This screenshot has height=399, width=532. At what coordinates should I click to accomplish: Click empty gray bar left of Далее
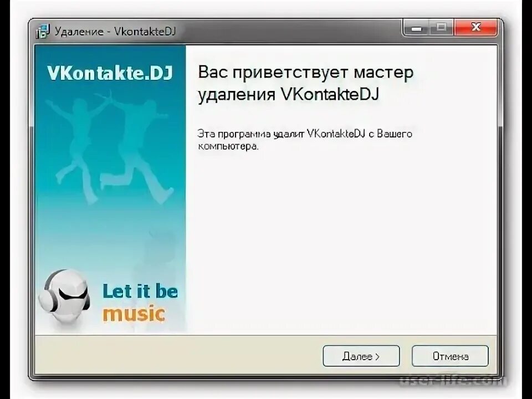tap(178, 356)
